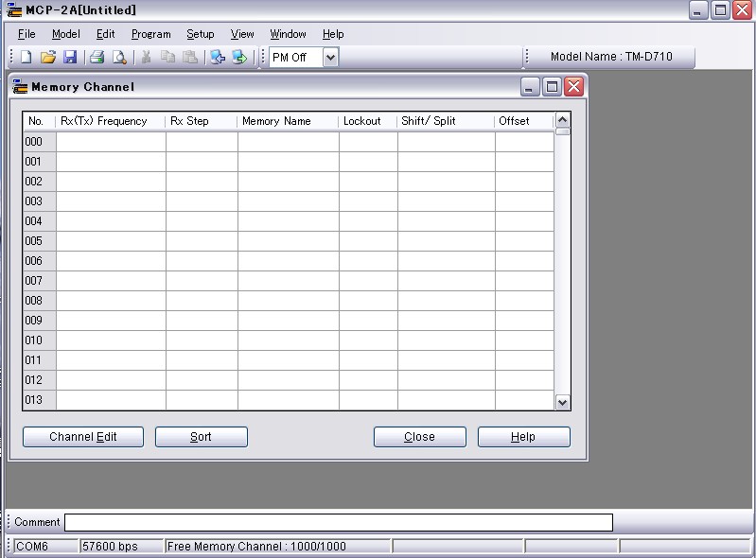Select channel row 011

click(x=289, y=360)
